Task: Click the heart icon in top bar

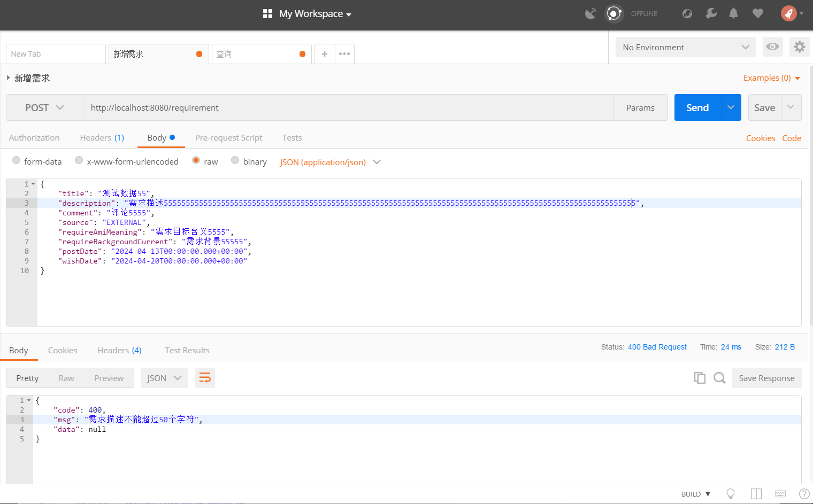Action: point(757,13)
